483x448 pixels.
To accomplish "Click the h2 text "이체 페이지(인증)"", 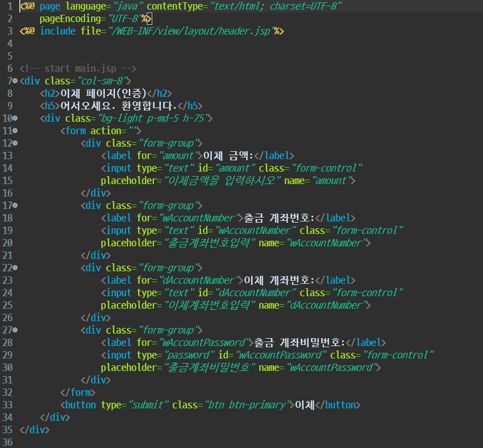I will (x=103, y=93).
